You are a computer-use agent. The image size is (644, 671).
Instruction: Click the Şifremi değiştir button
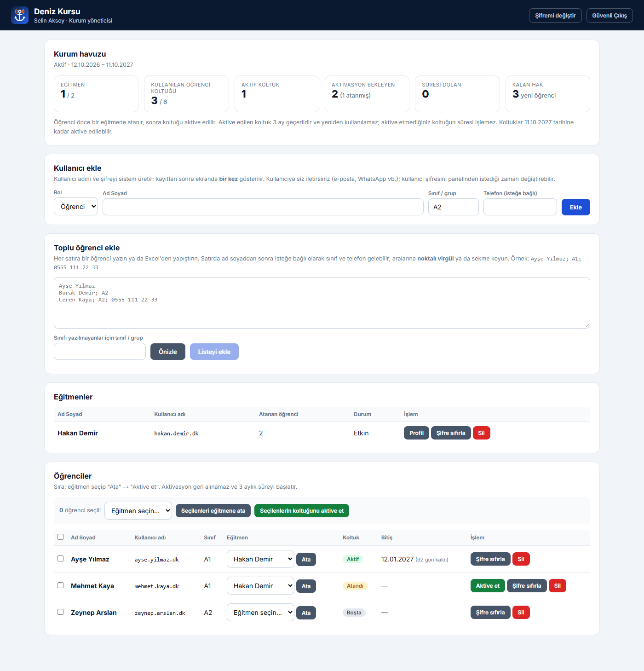(x=555, y=15)
